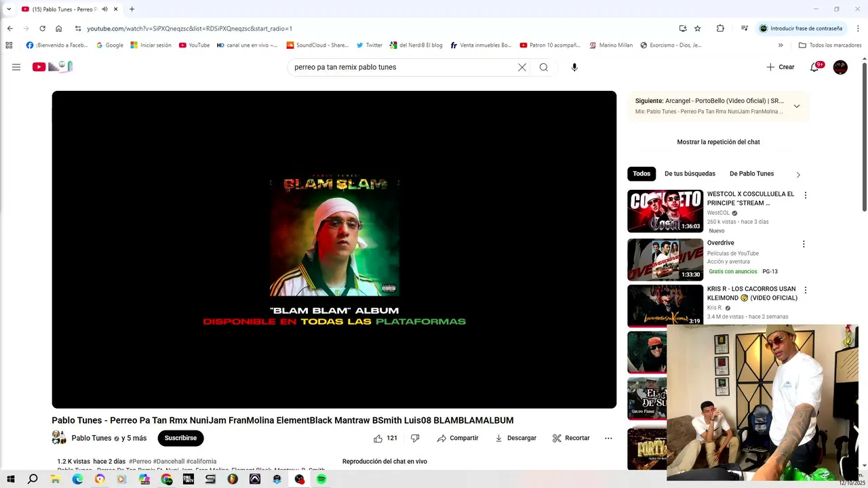
Task: Open the Chrome apps grid icon
Action: pyautogui.click(x=9, y=45)
